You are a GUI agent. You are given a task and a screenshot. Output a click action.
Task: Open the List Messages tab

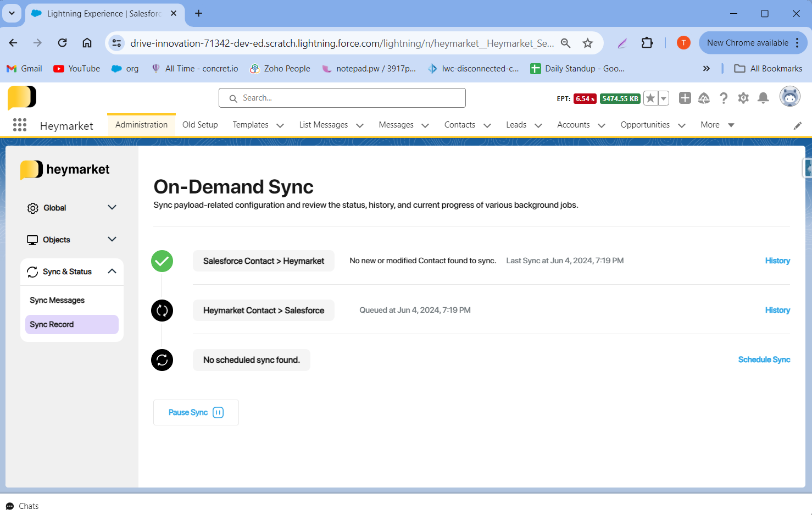324,125
